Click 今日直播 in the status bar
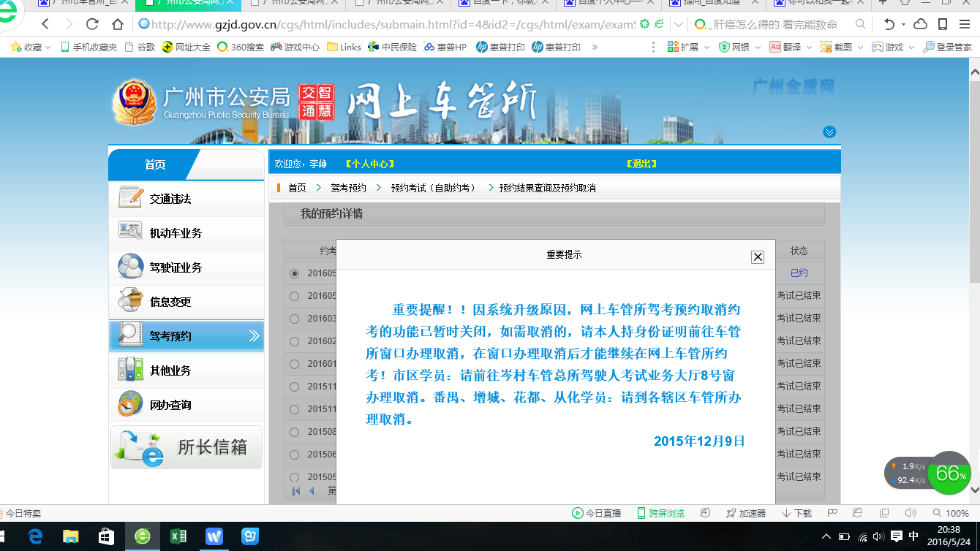This screenshot has height=551, width=980. (596, 513)
